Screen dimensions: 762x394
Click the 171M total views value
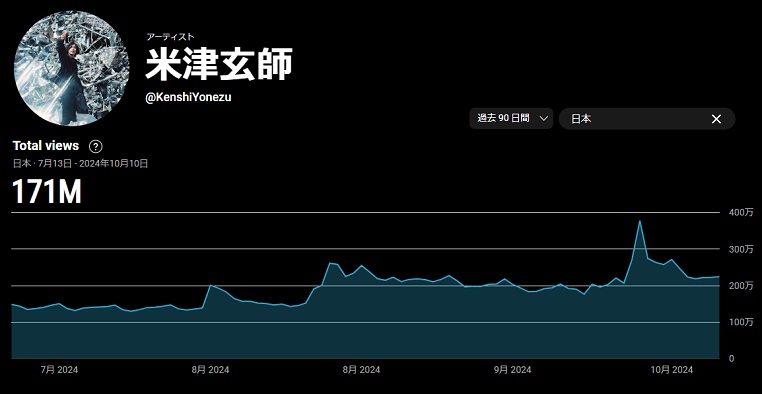tap(47, 191)
